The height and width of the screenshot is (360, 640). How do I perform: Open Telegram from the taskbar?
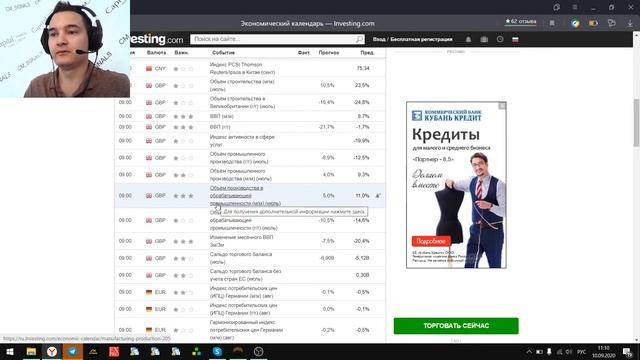[x=72, y=351]
